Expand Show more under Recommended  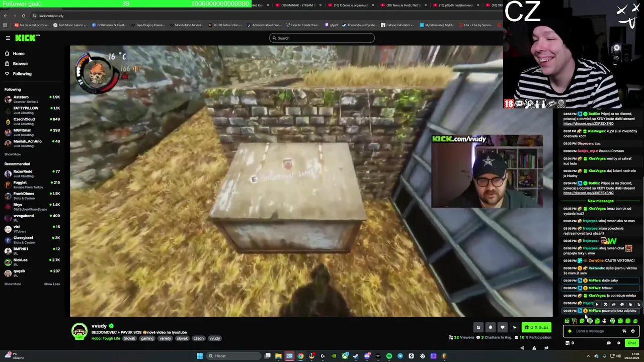[13, 284]
